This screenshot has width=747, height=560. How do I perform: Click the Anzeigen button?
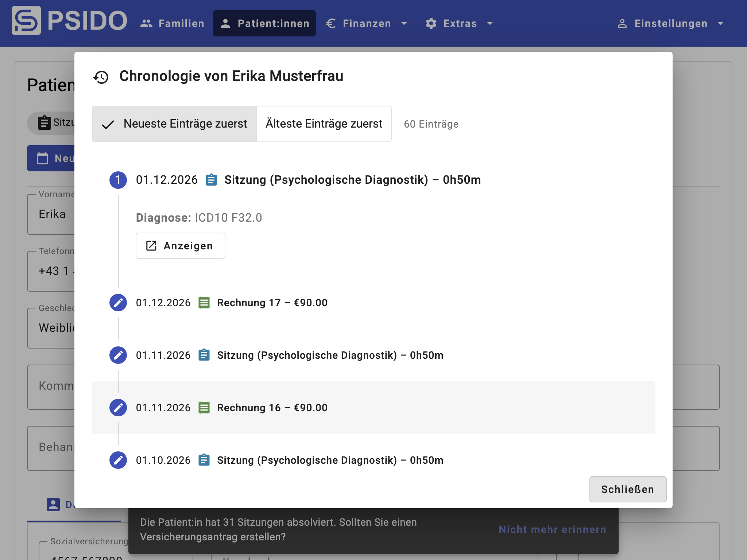181,246
